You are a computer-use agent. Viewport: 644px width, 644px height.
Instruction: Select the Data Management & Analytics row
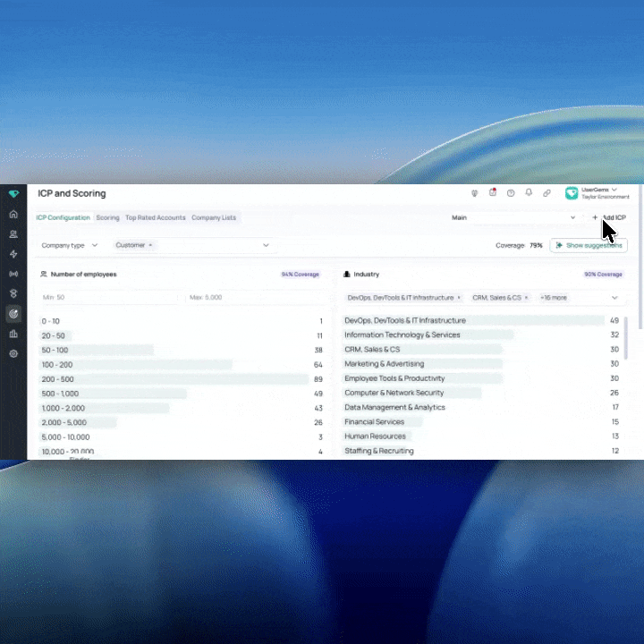(x=481, y=408)
